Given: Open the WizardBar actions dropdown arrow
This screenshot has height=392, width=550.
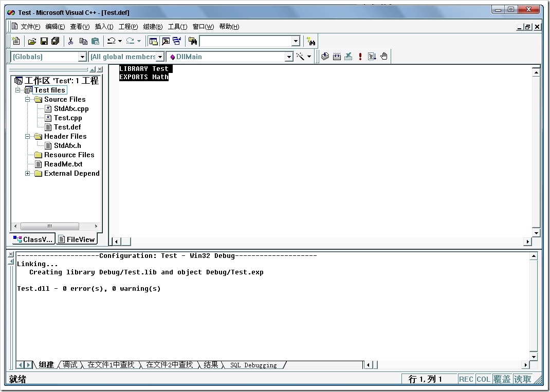Looking at the screenshot, I should (309, 57).
